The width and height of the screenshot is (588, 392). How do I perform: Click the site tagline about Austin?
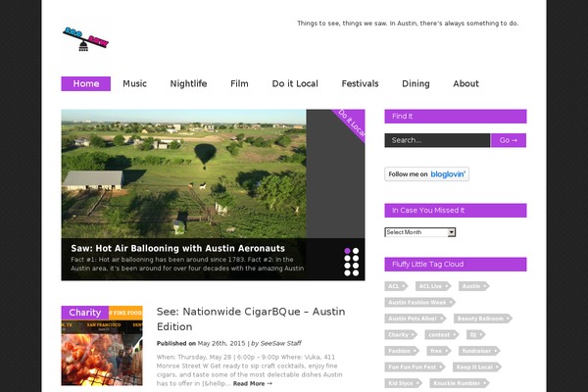coord(408,24)
